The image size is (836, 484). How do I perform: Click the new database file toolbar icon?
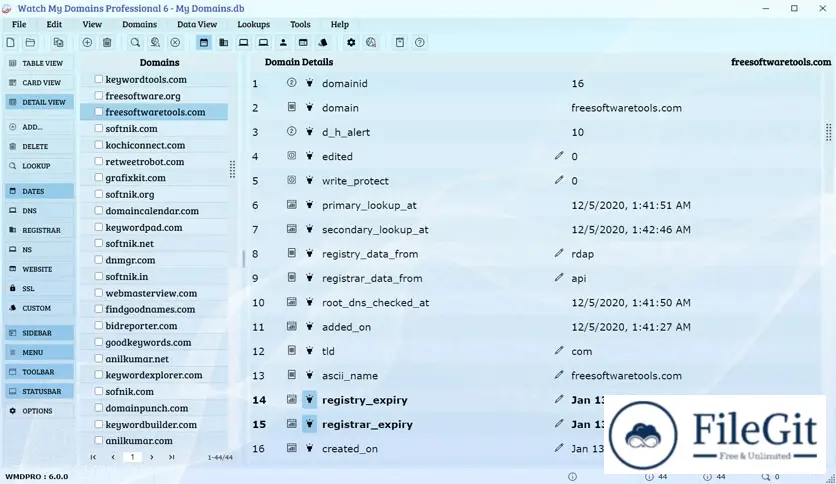[11, 43]
